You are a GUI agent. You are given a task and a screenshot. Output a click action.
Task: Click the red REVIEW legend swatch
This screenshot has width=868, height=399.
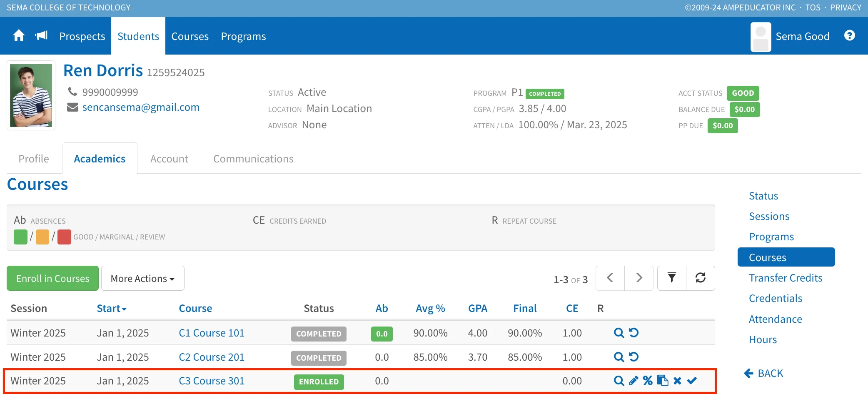[x=64, y=237]
